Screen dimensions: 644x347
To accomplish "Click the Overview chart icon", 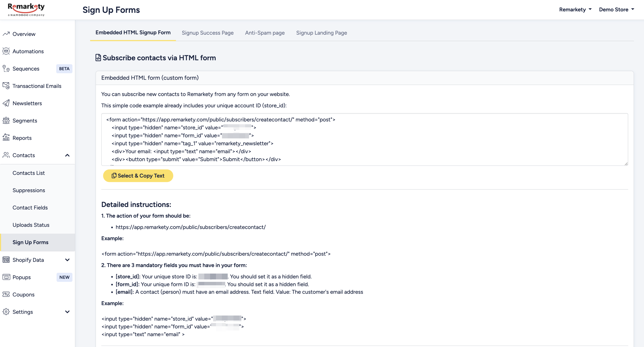I will click(x=6, y=34).
